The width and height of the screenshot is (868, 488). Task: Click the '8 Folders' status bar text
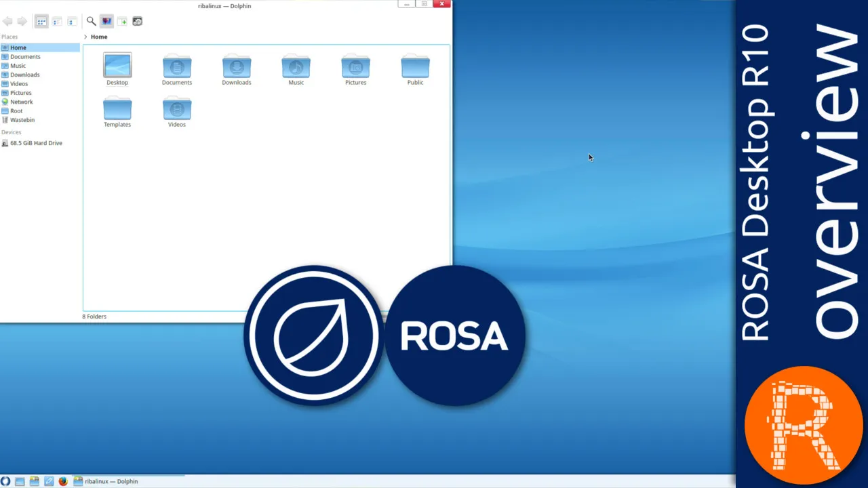tap(94, 317)
